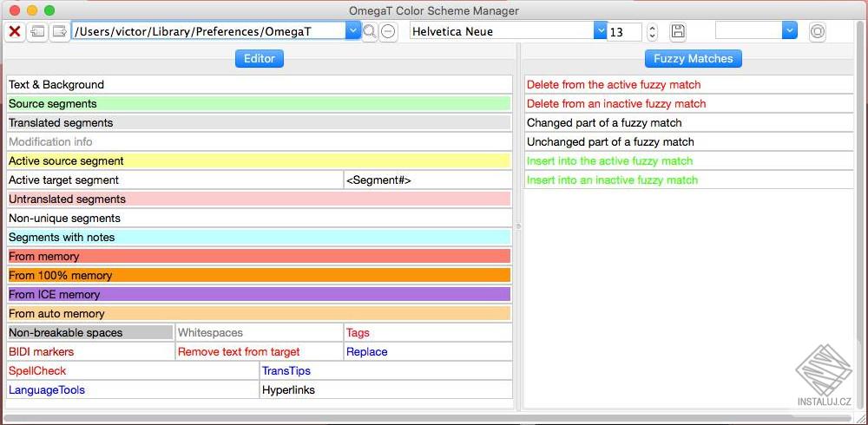Viewport: 868px width, 425px height.
Task: Click the circular @ icon in toolbar
Action: click(817, 31)
